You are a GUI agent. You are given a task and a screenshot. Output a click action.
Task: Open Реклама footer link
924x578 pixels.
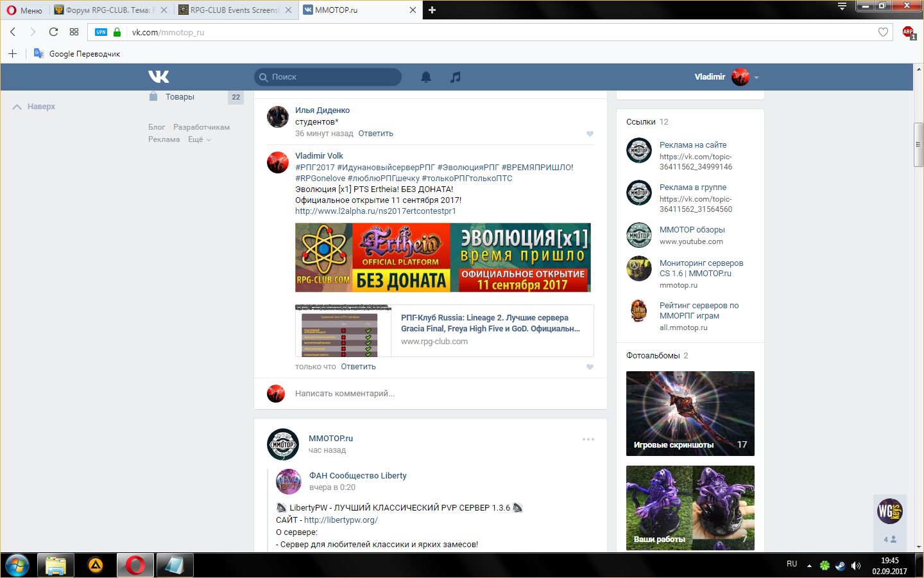(164, 139)
